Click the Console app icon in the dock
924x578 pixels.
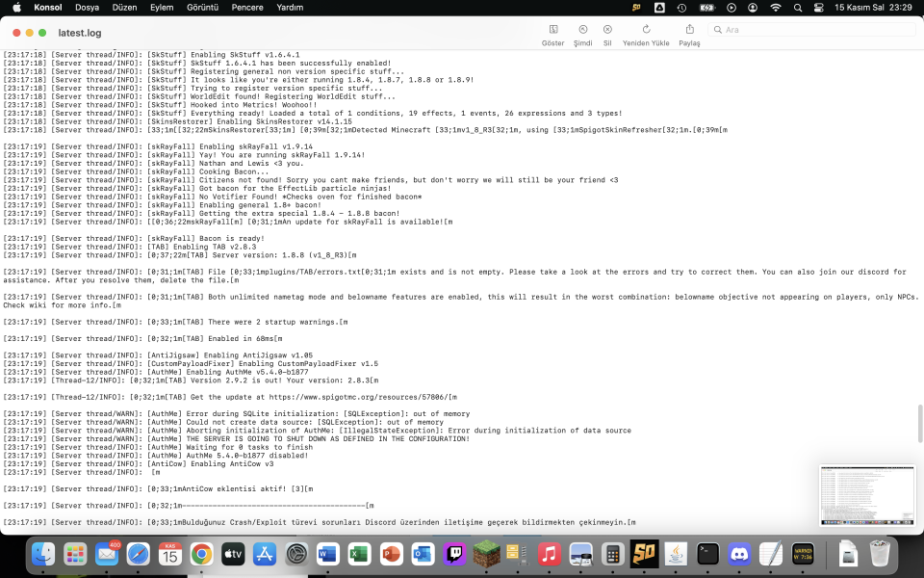click(x=803, y=554)
